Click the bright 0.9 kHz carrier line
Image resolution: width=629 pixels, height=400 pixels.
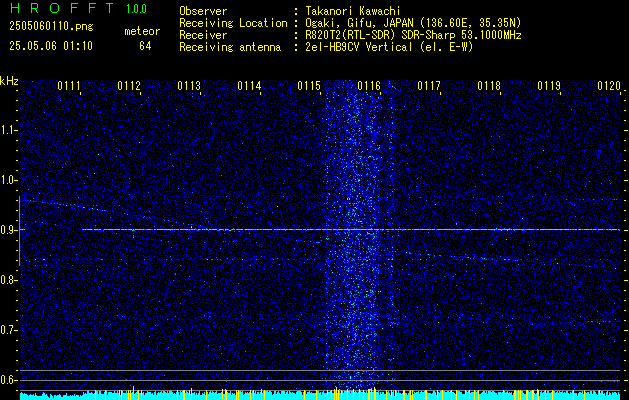[x=351, y=229]
